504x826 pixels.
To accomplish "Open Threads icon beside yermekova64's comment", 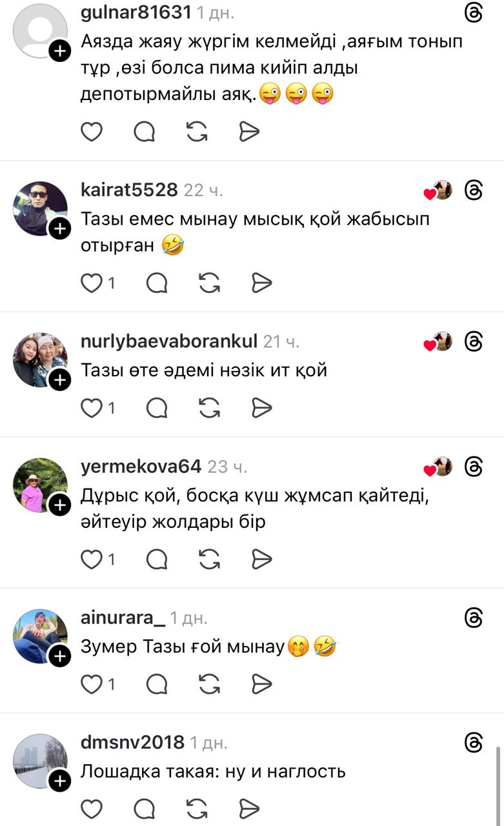I will pyautogui.click(x=474, y=467).
